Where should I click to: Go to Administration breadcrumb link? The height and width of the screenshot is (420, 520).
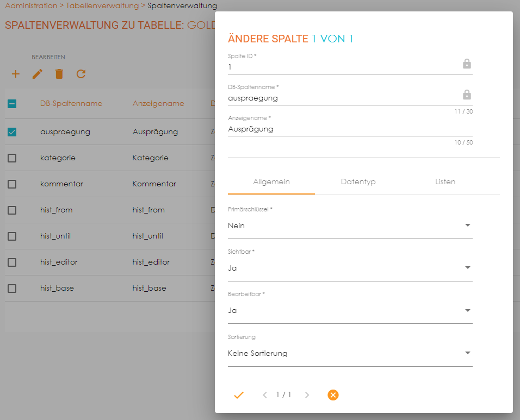point(31,5)
